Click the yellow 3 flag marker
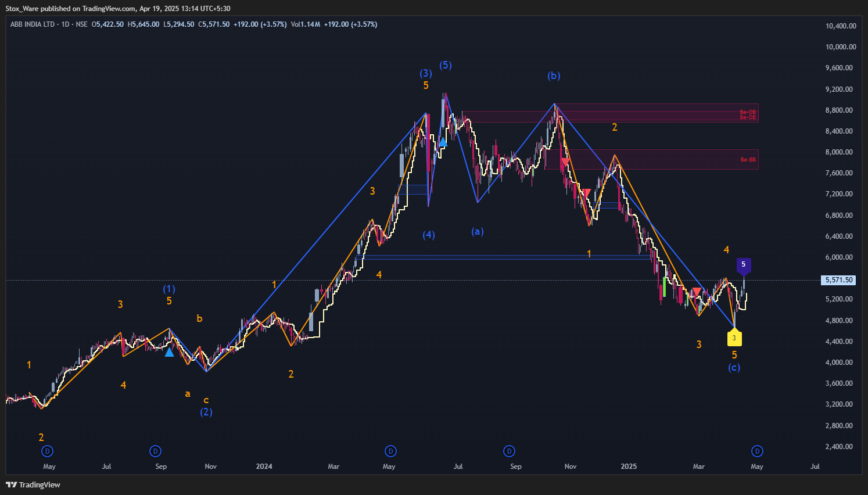This screenshot has width=868, height=495. 734,337
